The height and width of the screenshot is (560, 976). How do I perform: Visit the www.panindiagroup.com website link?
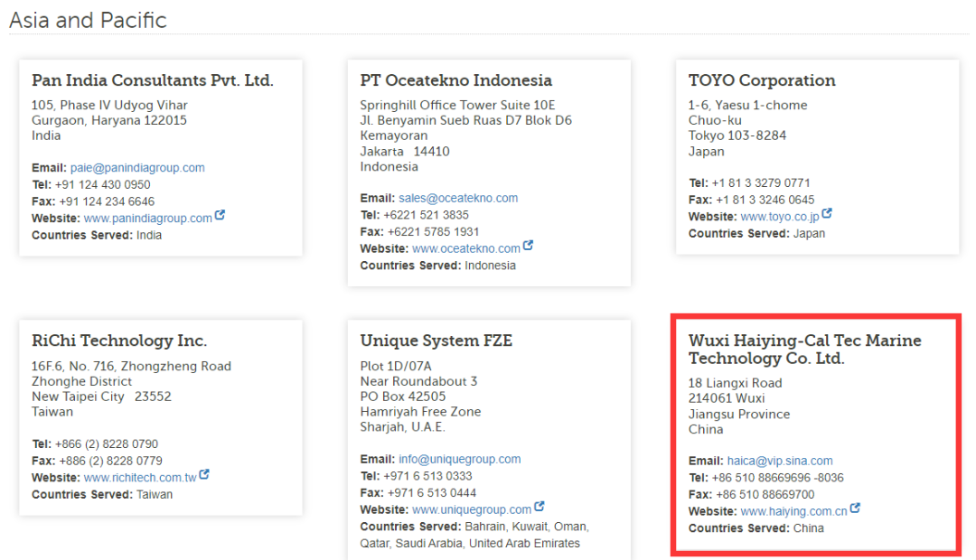click(x=147, y=219)
